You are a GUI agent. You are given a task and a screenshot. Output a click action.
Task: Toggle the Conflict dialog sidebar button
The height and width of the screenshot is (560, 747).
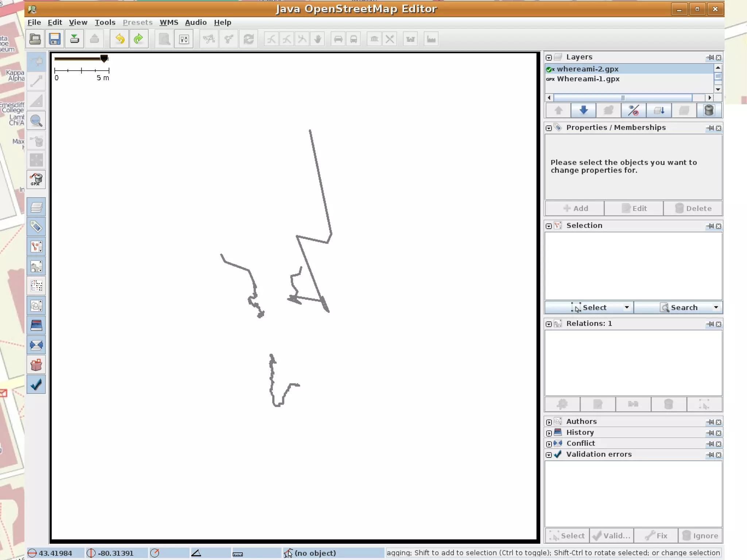coord(36,345)
